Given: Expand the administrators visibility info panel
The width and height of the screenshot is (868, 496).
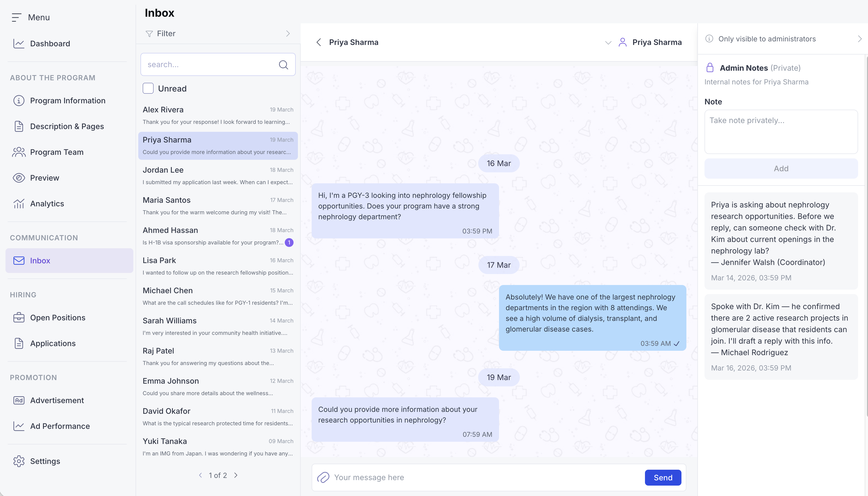Looking at the screenshot, I should click(861, 38).
